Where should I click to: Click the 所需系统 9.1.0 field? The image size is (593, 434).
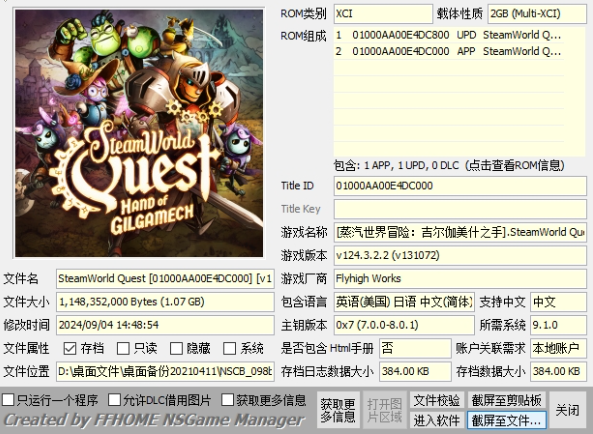(x=558, y=325)
